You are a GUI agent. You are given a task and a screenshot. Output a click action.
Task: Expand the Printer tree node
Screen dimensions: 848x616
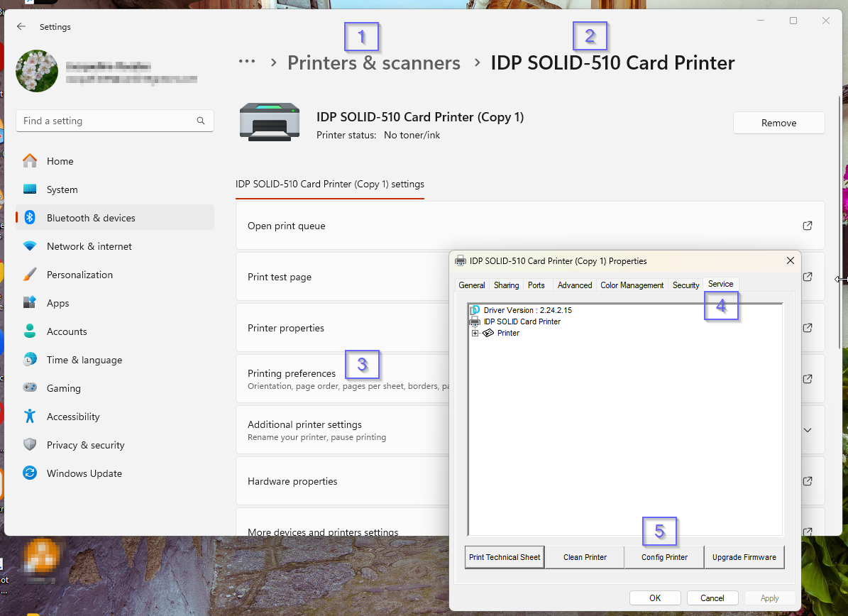point(475,333)
